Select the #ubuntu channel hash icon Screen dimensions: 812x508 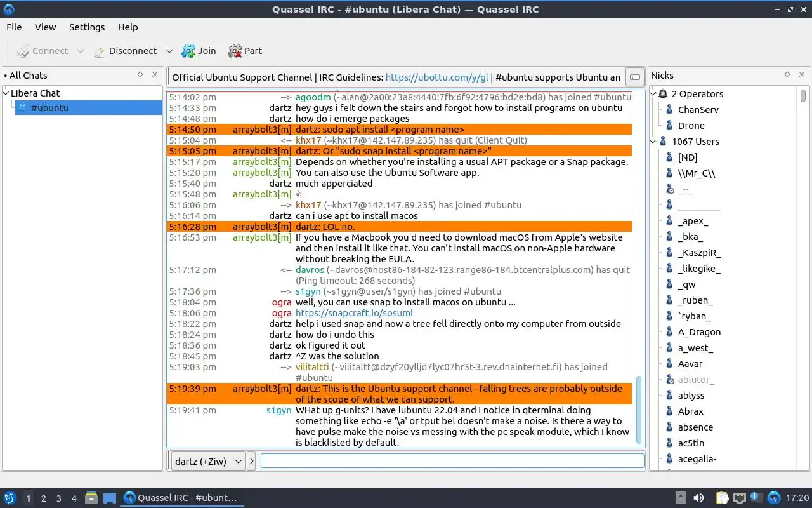(22, 108)
